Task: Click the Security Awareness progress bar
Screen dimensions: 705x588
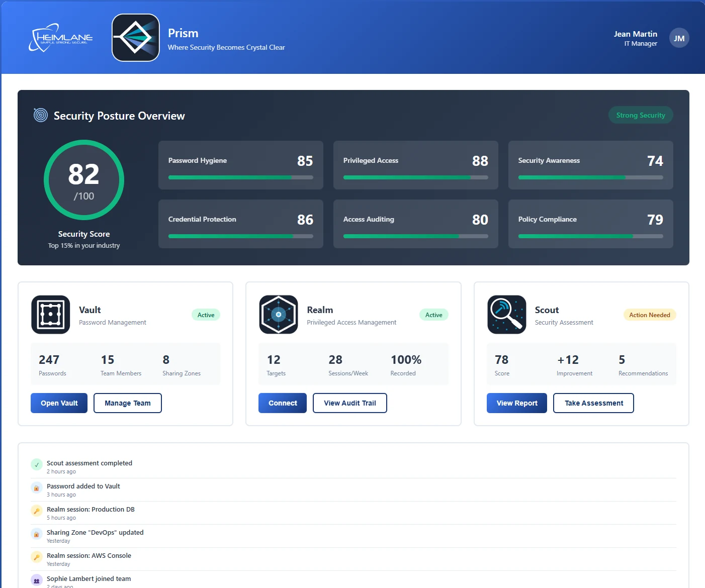Action: pyautogui.click(x=591, y=177)
